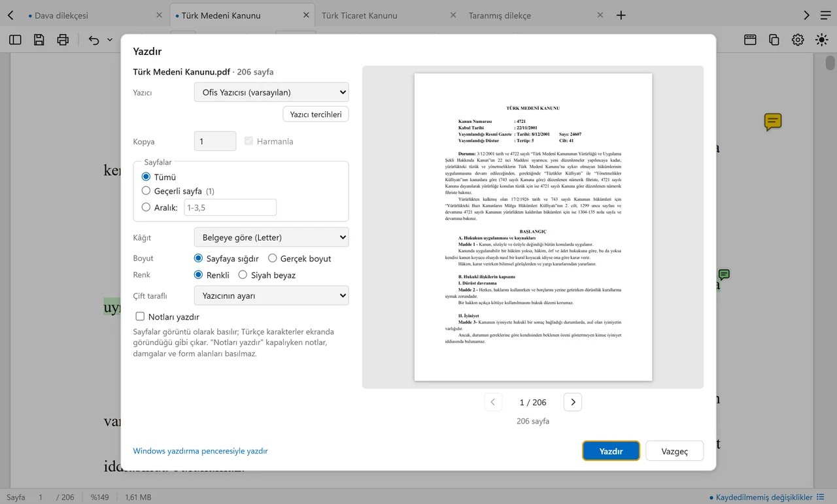Click the printer icon in the toolbar
837x504 pixels.
[x=63, y=40]
